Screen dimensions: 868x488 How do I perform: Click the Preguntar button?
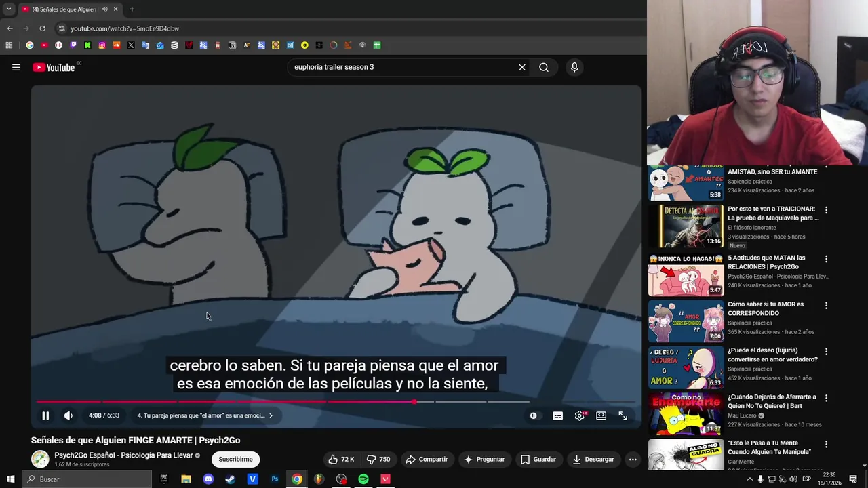point(484,459)
